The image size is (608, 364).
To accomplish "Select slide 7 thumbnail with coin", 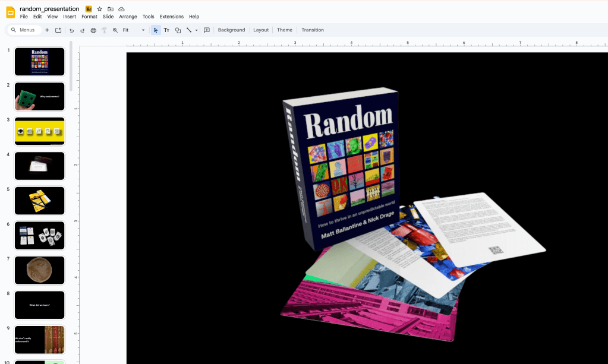I will (39, 270).
